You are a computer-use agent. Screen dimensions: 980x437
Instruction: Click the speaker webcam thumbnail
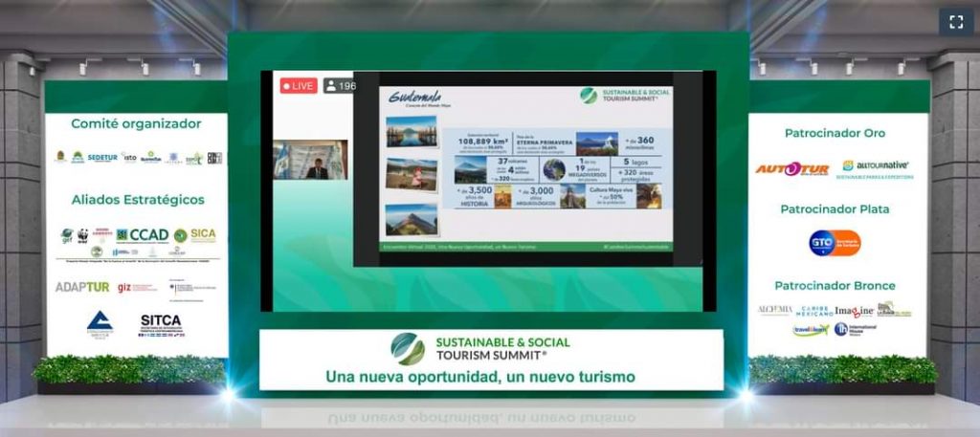pos(310,160)
